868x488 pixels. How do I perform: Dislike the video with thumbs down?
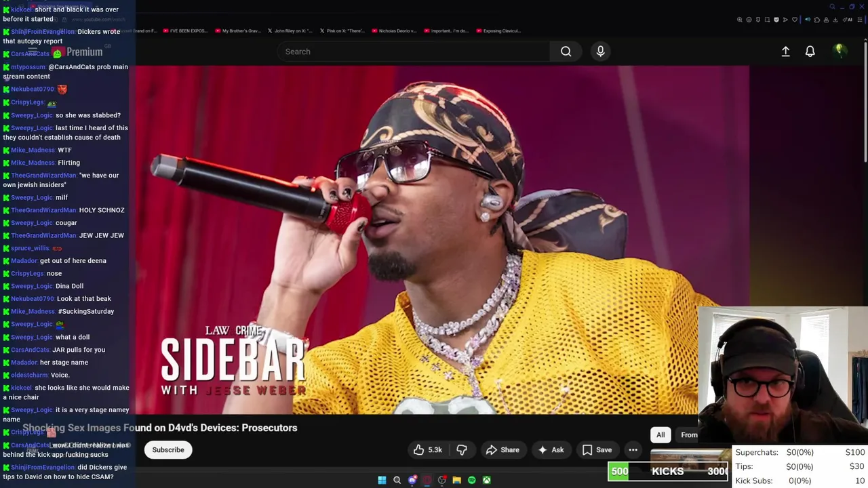pyautogui.click(x=462, y=450)
